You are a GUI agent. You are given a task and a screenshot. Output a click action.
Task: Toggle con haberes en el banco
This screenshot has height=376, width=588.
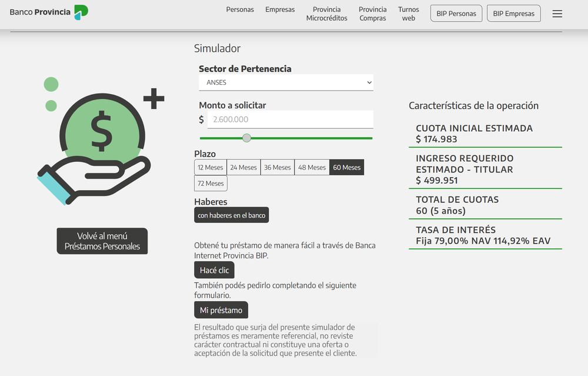[x=231, y=215]
